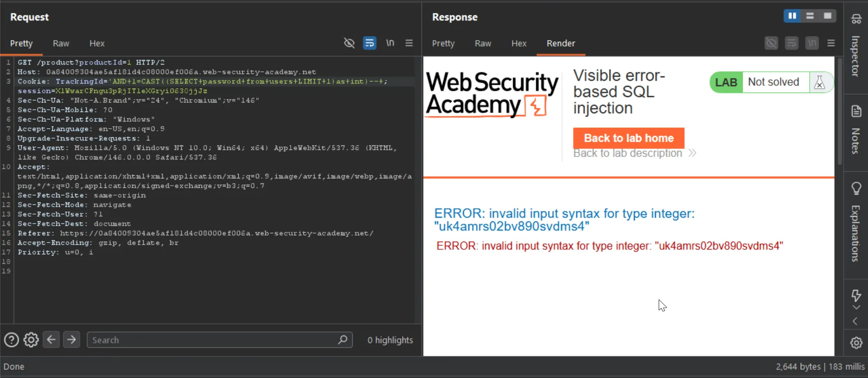Screen dimensions: 868x378
Task: Select top-bottom split layout view
Action: point(810,16)
